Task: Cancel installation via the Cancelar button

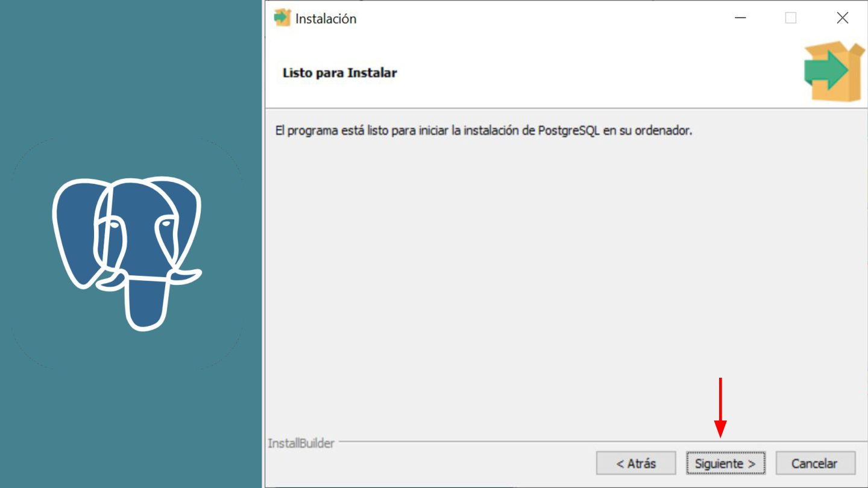Action: point(815,463)
